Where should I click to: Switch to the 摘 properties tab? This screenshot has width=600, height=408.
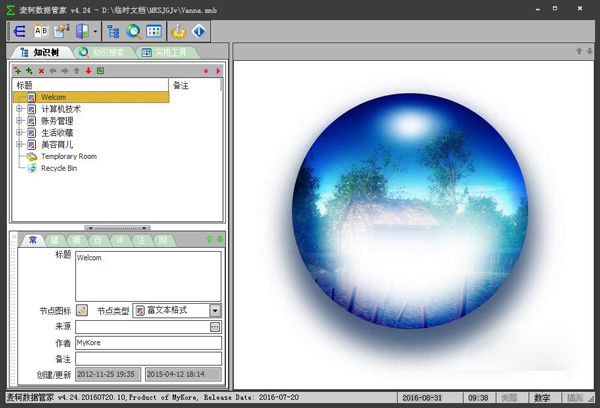pyautogui.click(x=77, y=240)
